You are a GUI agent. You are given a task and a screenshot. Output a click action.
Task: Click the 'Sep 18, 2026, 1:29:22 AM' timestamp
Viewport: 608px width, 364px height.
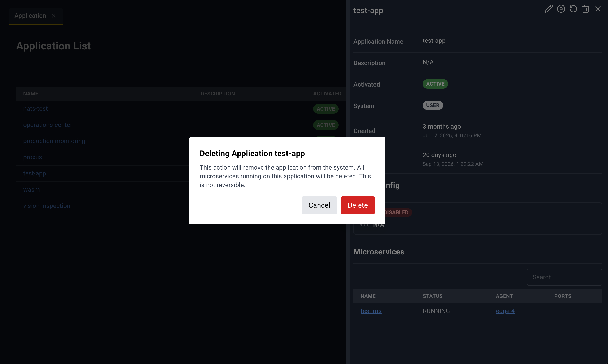453,164
